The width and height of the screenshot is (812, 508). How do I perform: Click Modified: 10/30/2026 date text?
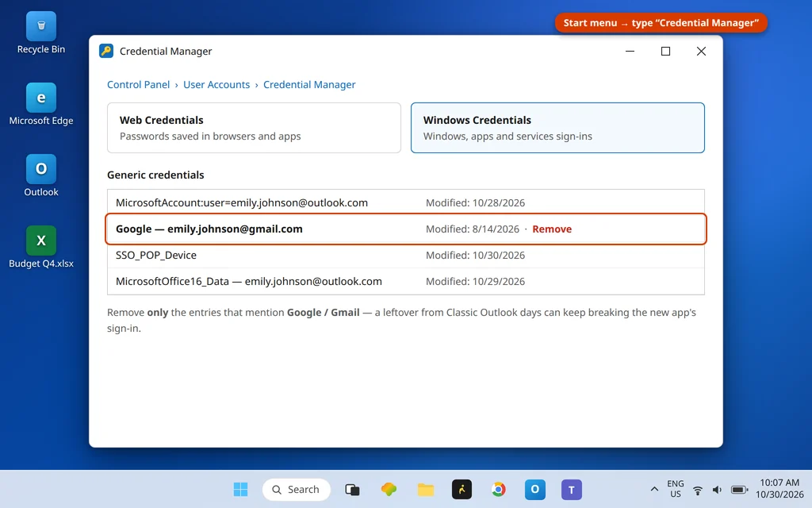pos(476,255)
